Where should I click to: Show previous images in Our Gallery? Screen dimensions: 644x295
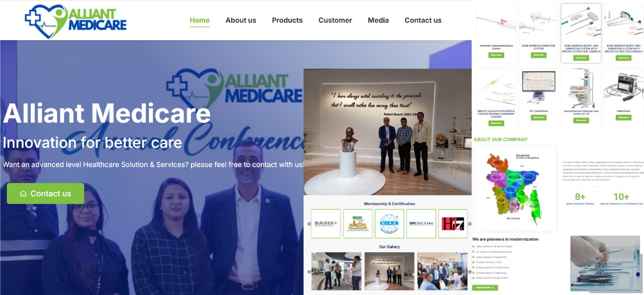tap(309, 272)
